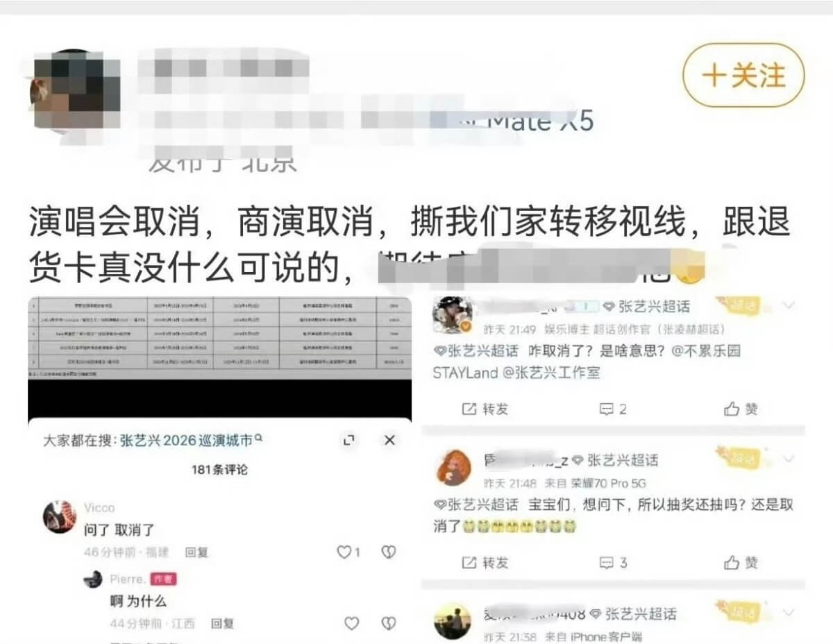Image resolution: width=833 pixels, height=644 pixels.
Task: Dislike Vicco's comment with broken heart
Action: point(389,552)
